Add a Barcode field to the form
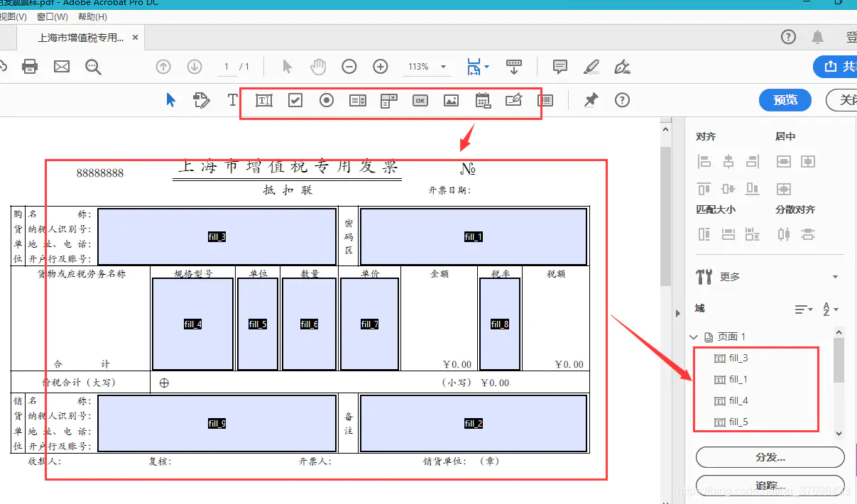857x504 pixels. click(545, 100)
